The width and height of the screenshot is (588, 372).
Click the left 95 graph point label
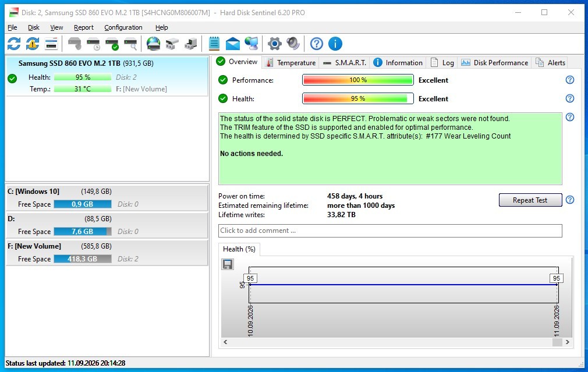(250, 278)
